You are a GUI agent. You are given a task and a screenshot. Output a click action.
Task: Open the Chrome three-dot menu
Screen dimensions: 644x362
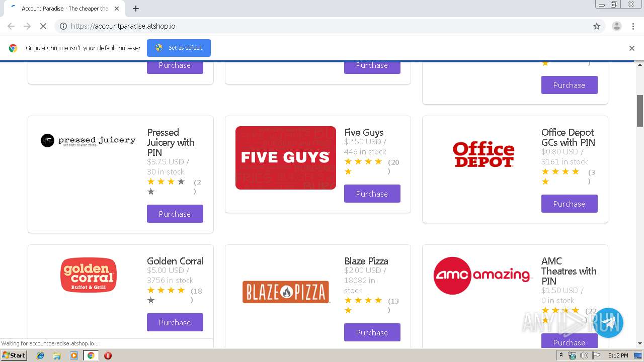pos(633,26)
